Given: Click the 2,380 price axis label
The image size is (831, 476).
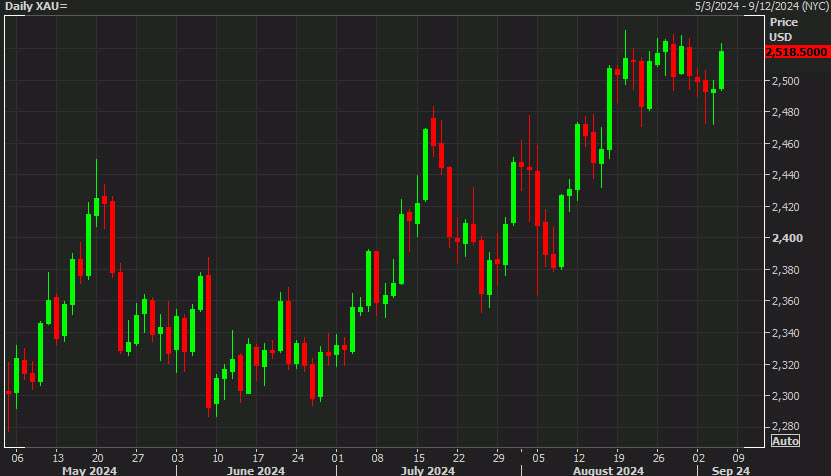Looking at the screenshot, I should 786,270.
